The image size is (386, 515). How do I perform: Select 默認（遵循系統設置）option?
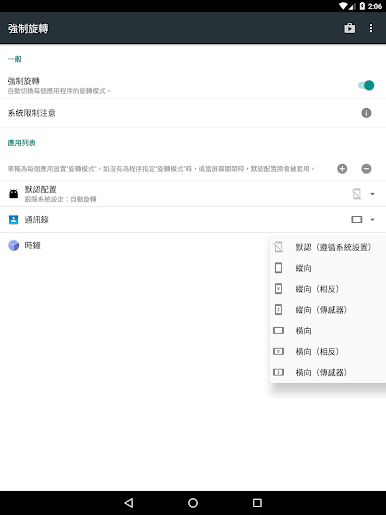coord(328,247)
